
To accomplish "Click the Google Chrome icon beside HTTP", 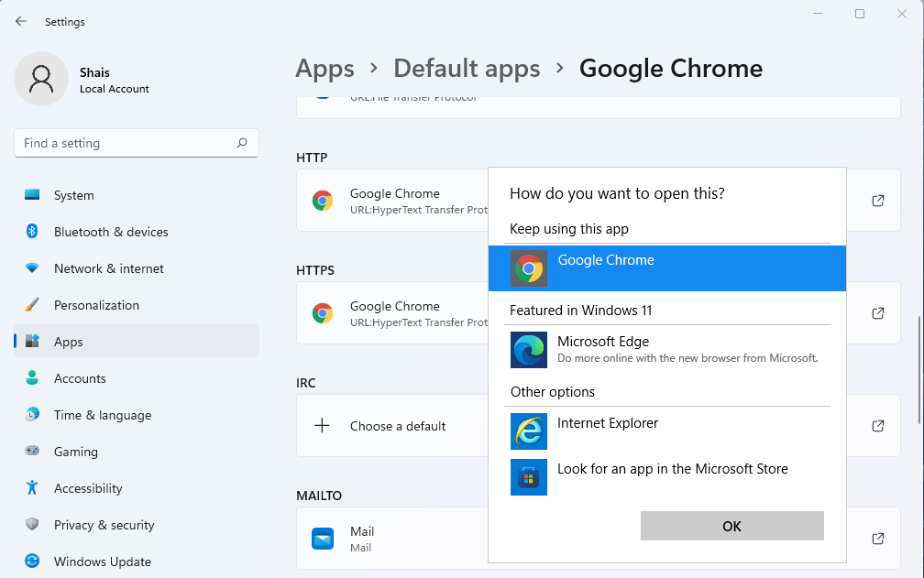I will [x=323, y=200].
